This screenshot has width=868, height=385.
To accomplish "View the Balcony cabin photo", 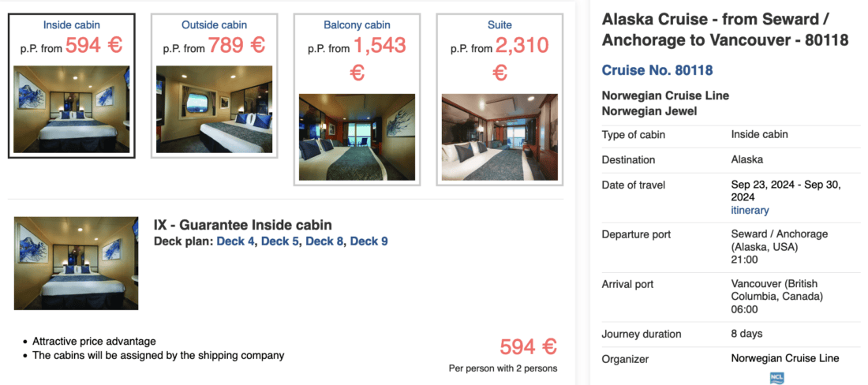I will [357, 137].
